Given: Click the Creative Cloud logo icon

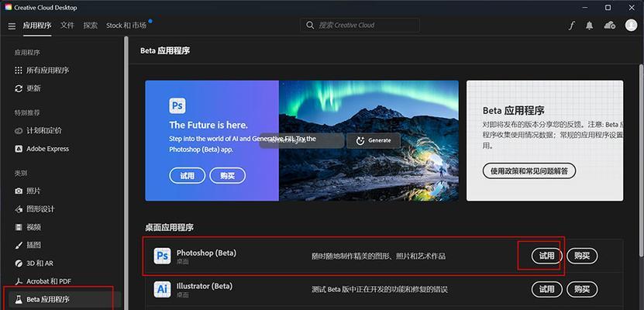Looking at the screenshot, I should pyautogui.click(x=9, y=8).
